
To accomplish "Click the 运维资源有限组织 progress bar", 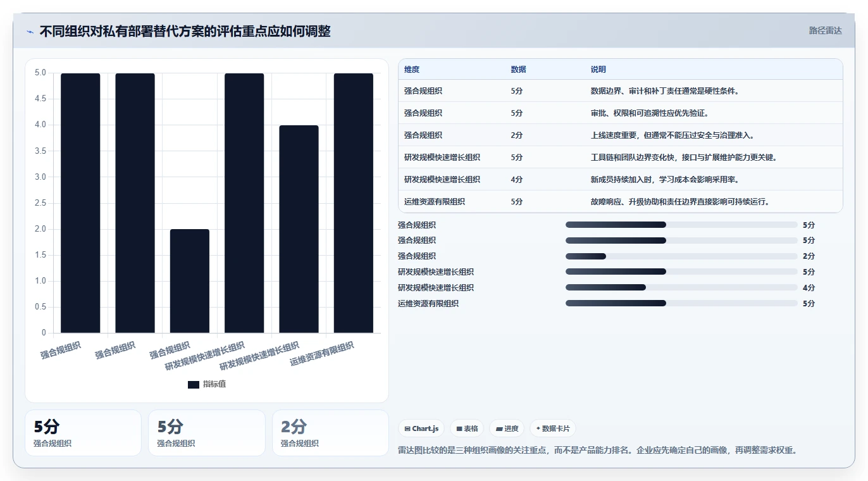I will (681, 304).
